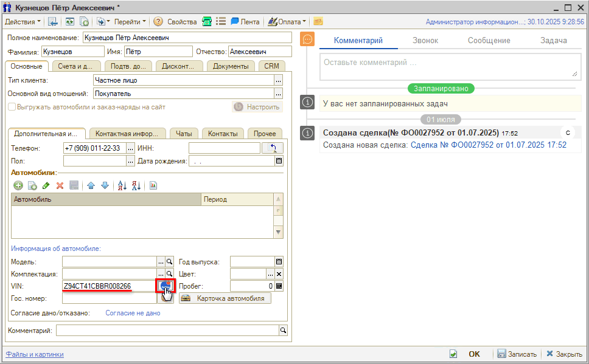Click the Оставьте комментарий text field
This screenshot has width=589, height=364.
click(x=449, y=66)
